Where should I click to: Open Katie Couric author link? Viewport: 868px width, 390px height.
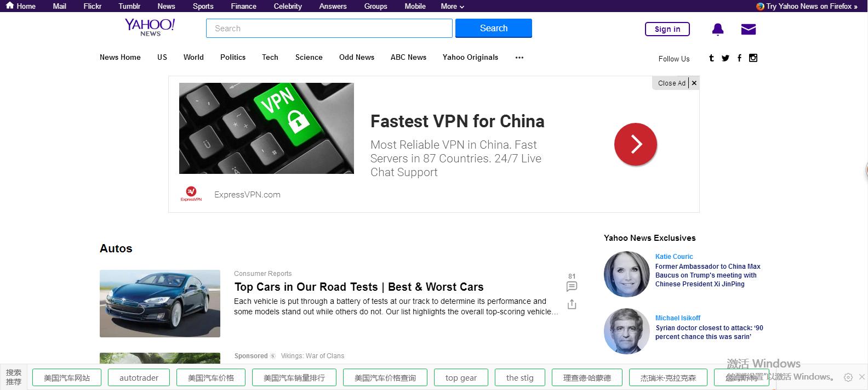(674, 256)
